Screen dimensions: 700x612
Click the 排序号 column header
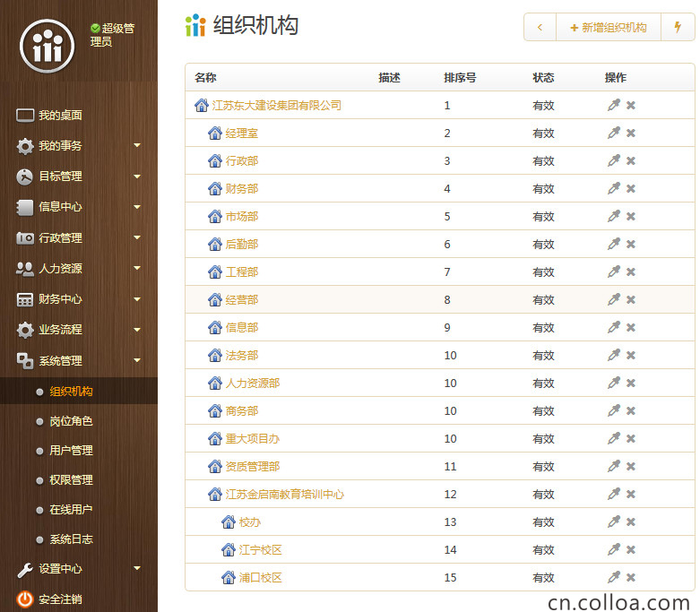click(460, 78)
